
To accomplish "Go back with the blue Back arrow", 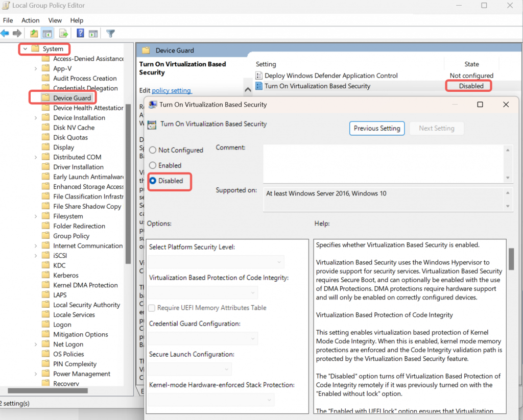I will 5,33.
